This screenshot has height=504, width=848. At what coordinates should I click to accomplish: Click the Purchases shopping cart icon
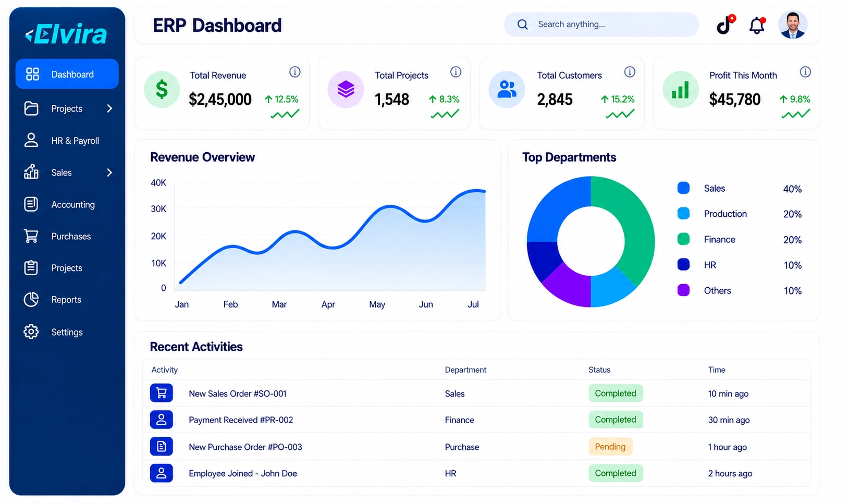click(x=31, y=236)
